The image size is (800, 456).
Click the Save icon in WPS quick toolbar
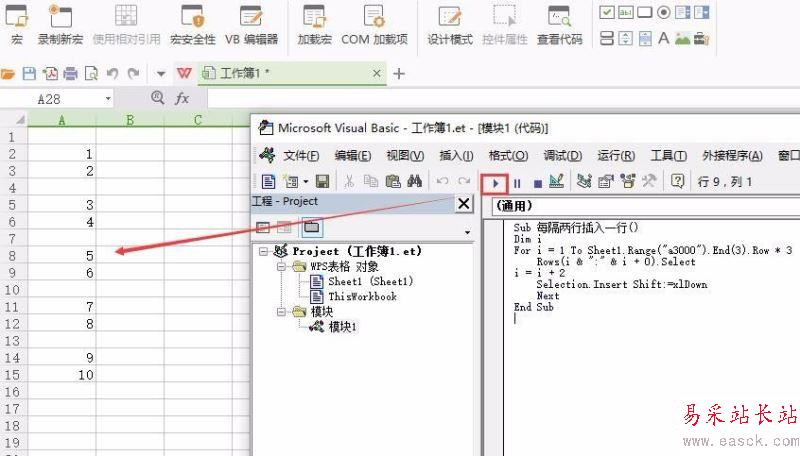pos(29,74)
